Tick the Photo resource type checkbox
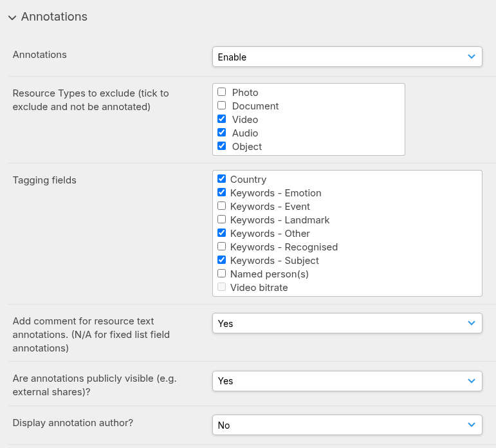Viewport: 496px width, 448px height. [222, 92]
